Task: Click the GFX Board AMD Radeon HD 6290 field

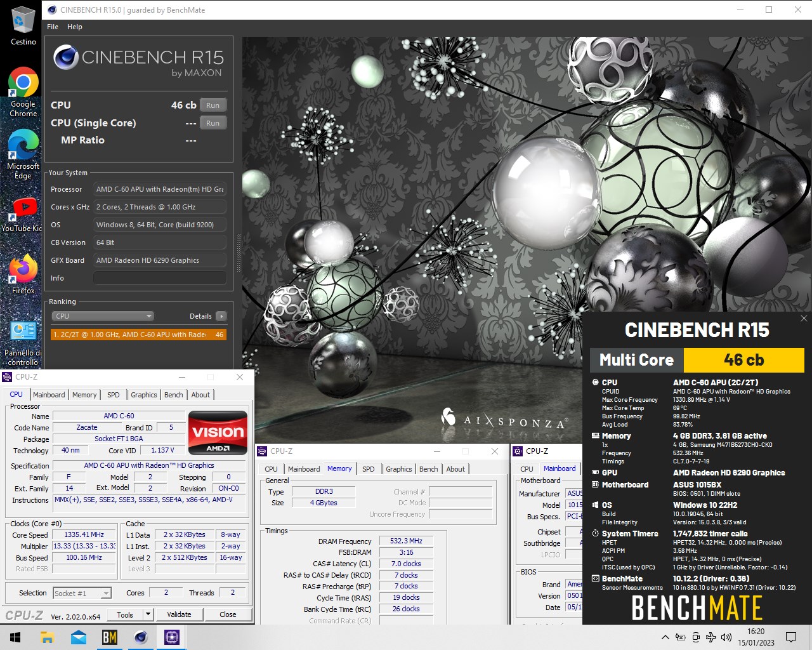Action: click(160, 260)
